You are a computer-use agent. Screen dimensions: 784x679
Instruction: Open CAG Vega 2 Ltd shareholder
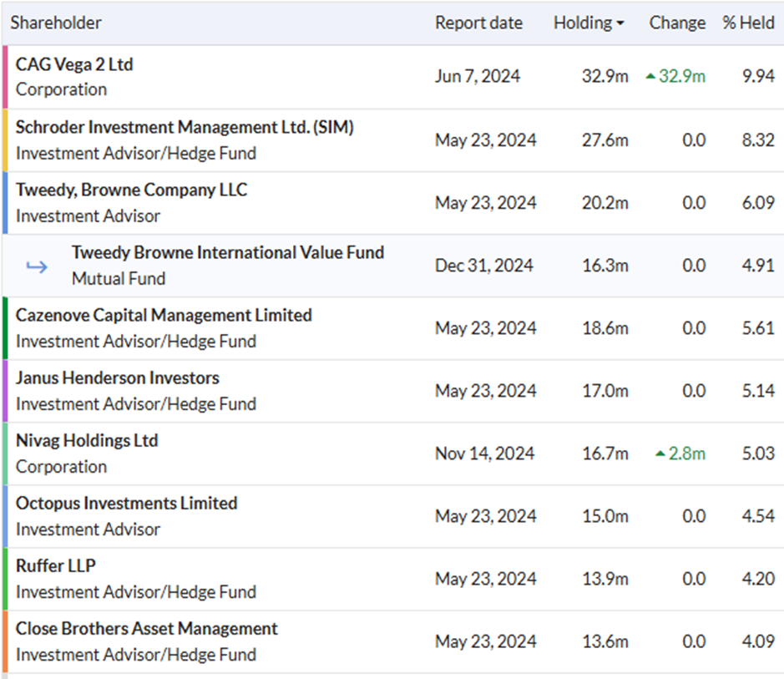pos(74,64)
